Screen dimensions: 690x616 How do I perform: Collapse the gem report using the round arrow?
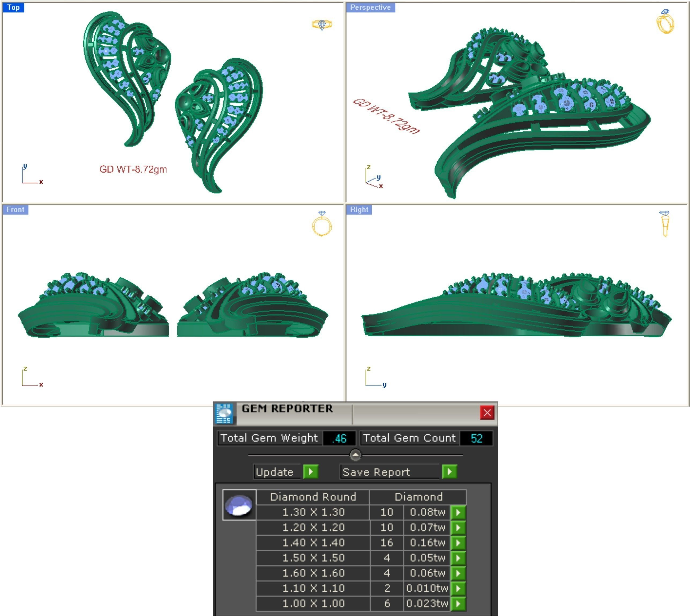pyautogui.click(x=355, y=455)
